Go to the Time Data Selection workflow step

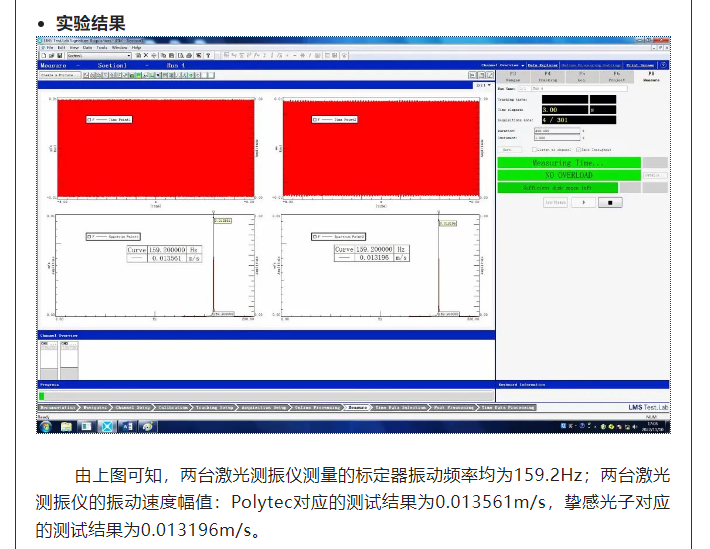400,408
